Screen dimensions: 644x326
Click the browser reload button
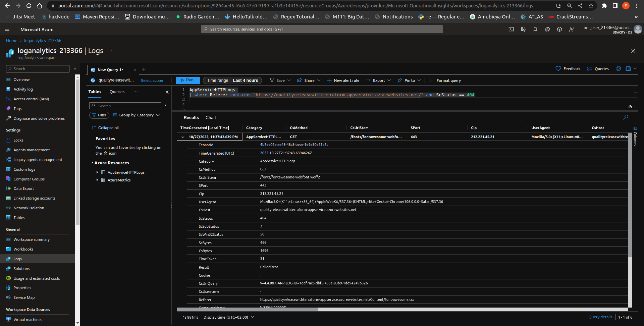(29, 6)
